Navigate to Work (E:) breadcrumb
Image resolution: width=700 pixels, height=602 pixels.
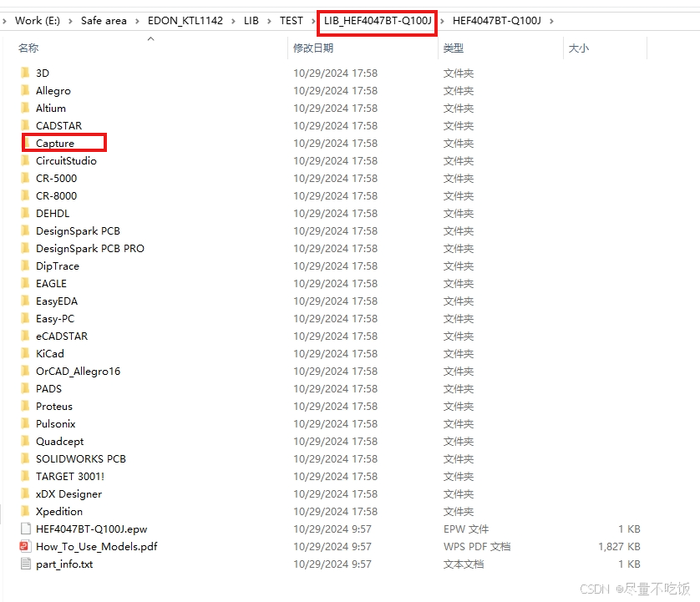tap(38, 21)
